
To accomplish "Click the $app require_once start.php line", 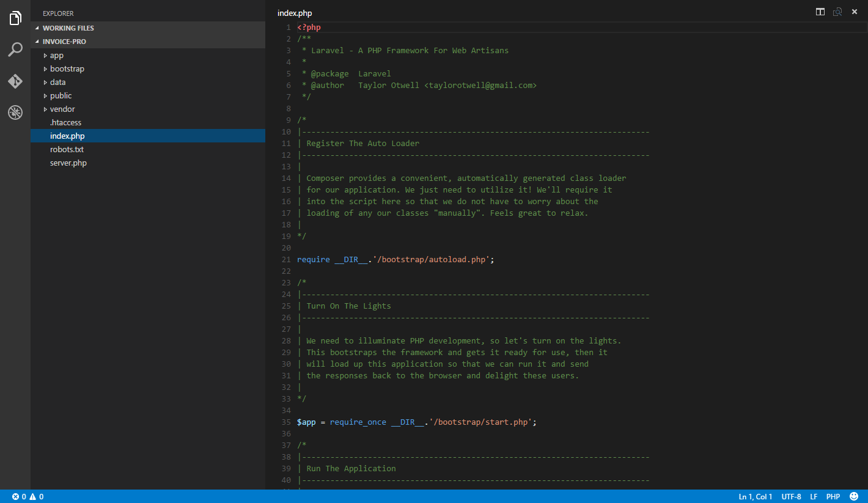I will click(417, 422).
